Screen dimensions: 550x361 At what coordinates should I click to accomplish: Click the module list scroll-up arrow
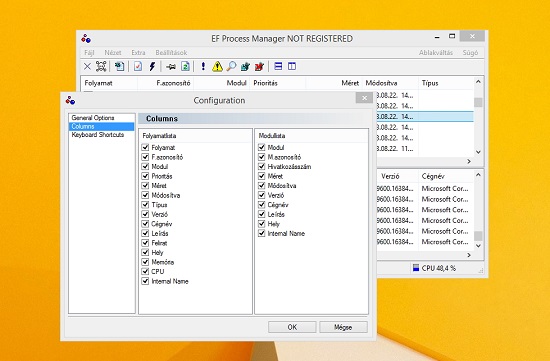coord(478,175)
